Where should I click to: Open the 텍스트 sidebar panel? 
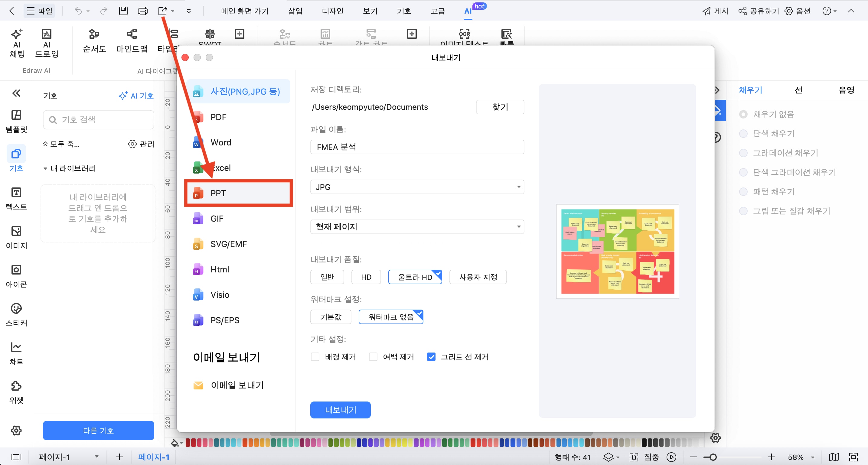[x=16, y=198]
